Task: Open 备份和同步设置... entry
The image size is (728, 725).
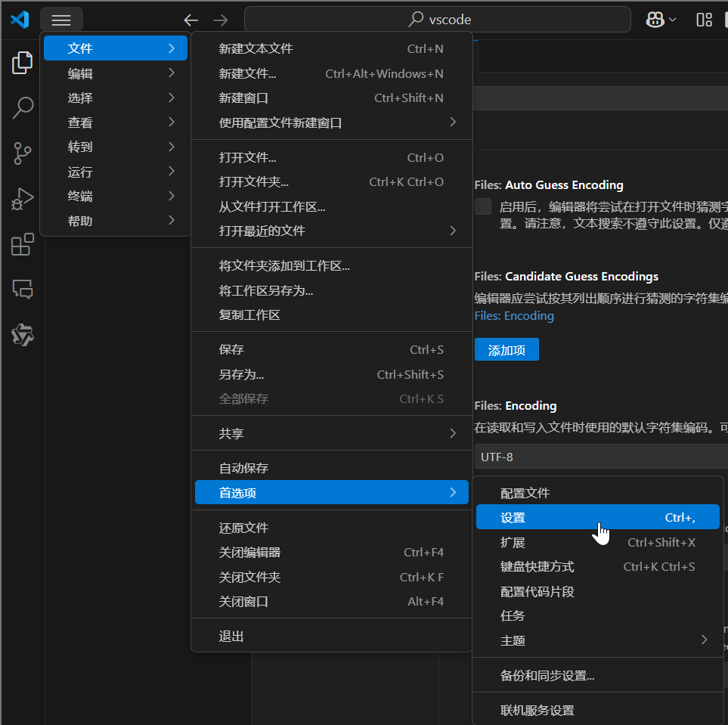Action: [597, 675]
